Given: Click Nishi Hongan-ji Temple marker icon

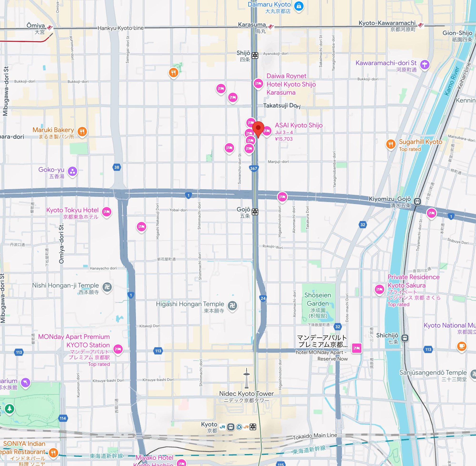Looking at the screenshot, I should click(107, 287).
